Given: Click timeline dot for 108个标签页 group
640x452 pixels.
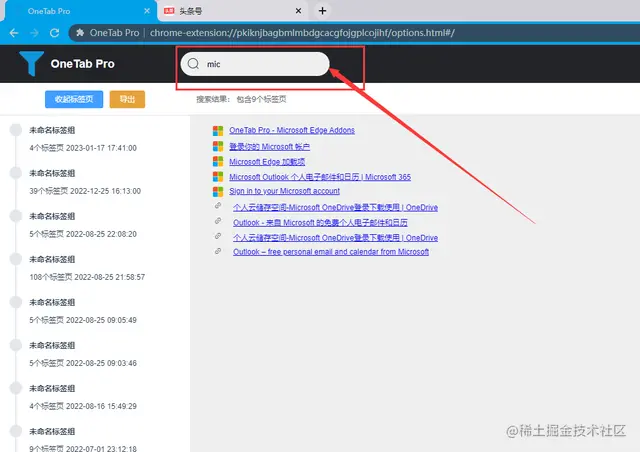Looking at the screenshot, I should point(16,259).
